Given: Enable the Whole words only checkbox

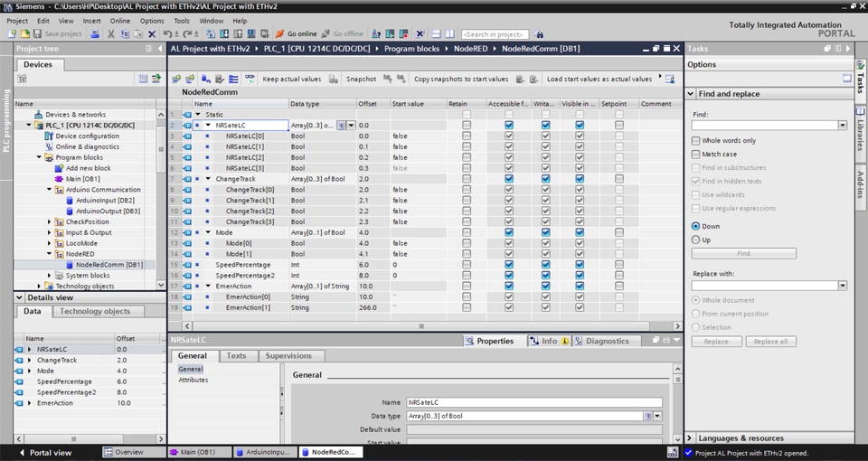Looking at the screenshot, I should [696, 141].
